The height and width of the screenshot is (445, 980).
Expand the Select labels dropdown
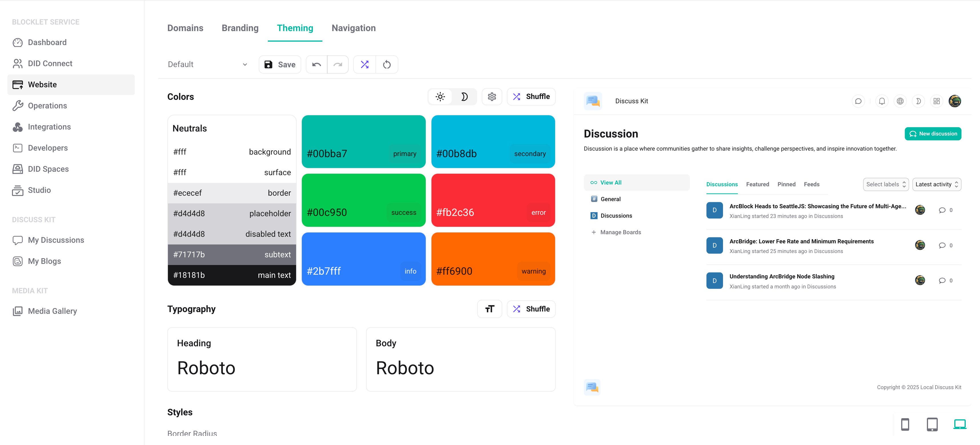coord(886,184)
